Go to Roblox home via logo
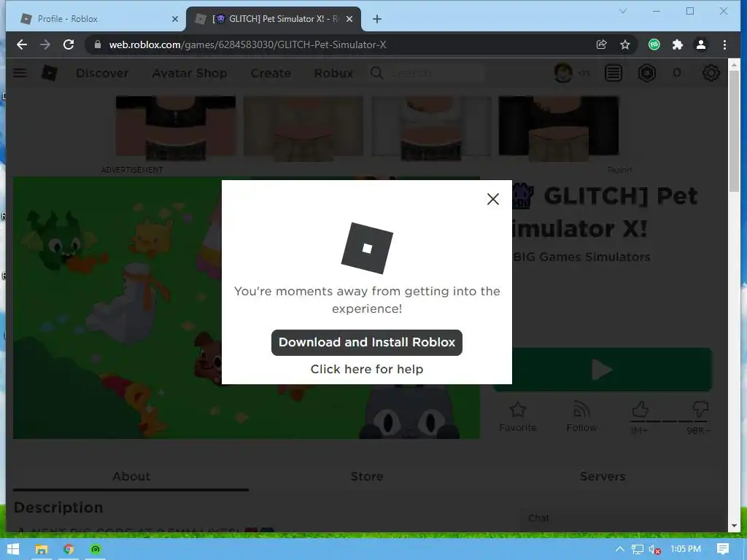The image size is (747, 560). 50,73
